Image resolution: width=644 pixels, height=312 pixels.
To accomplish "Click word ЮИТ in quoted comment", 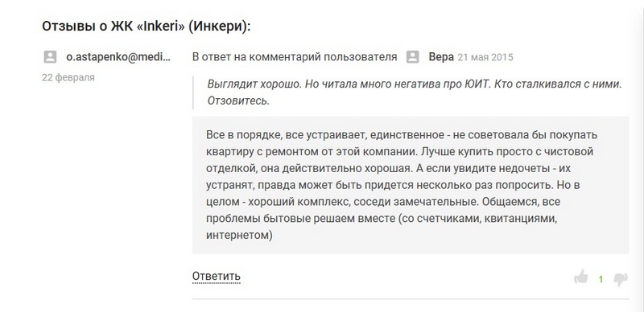I will 479,84.
